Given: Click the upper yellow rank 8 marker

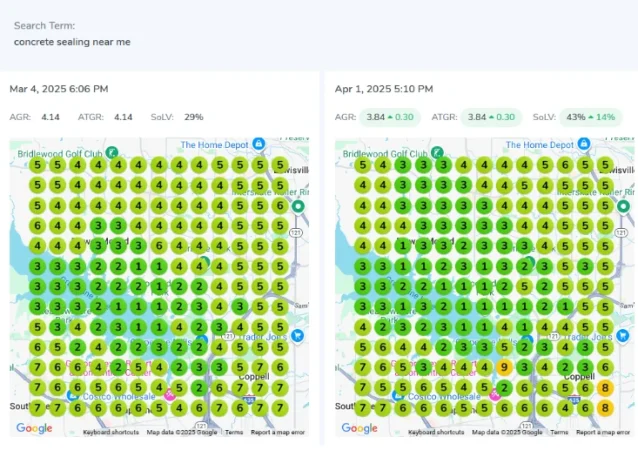Looking at the screenshot, I should [603, 388].
